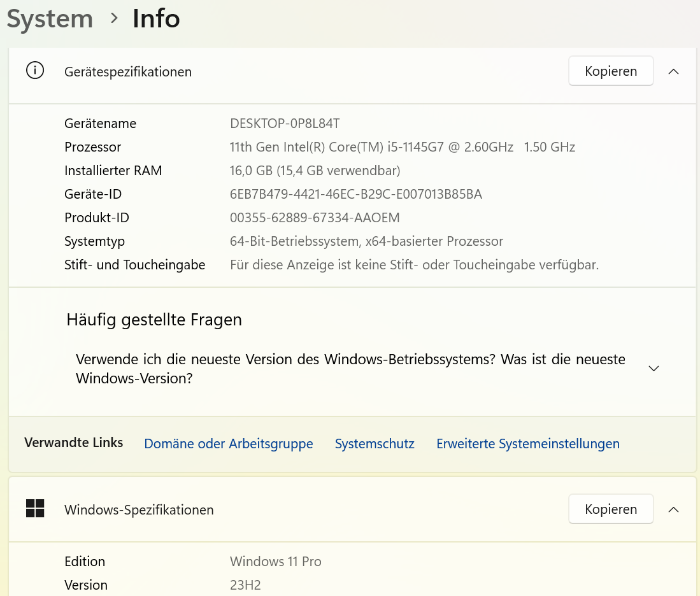Open Erweiterte Systemeinstellungen link
The image size is (700, 596).
[x=528, y=444]
